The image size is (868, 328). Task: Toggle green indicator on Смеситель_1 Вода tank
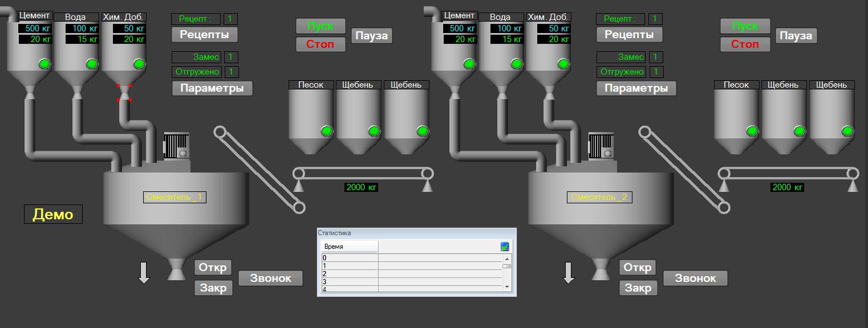click(x=91, y=64)
